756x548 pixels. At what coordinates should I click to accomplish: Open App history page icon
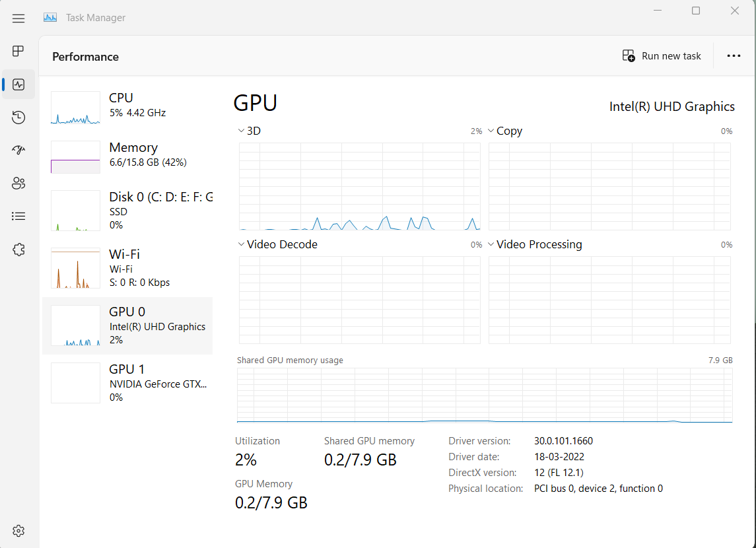[18, 118]
